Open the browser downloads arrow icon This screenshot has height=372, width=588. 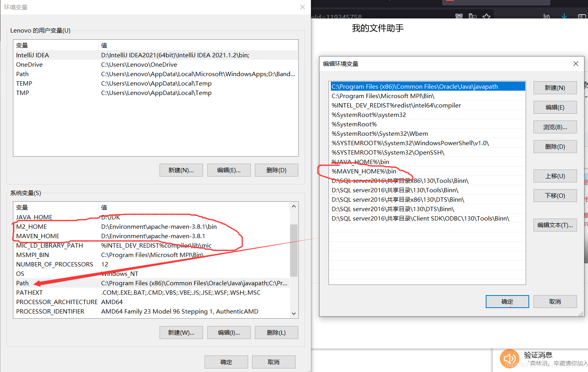pyautogui.click(x=564, y=16)
